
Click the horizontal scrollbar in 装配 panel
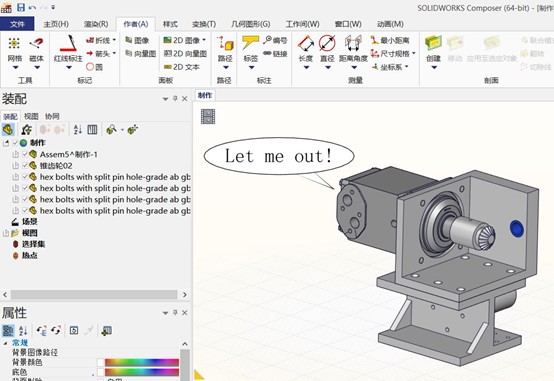coord(94,294)
